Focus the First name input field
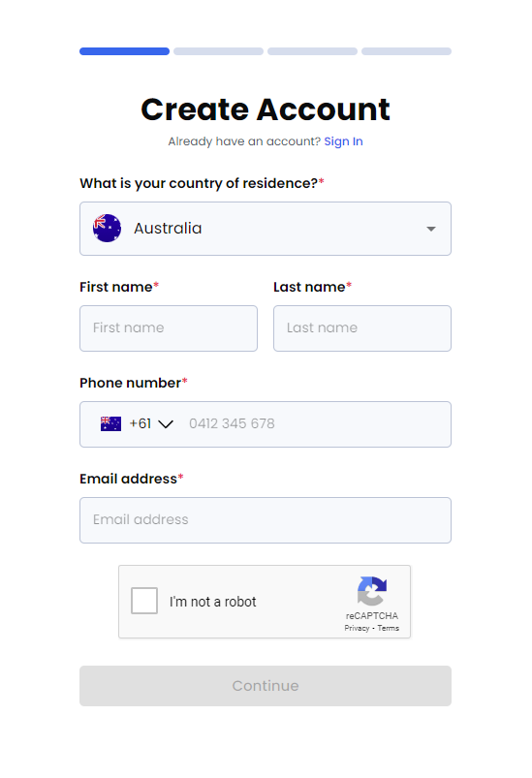The height and width of the screenshot is (778, 532). (169, 328)
